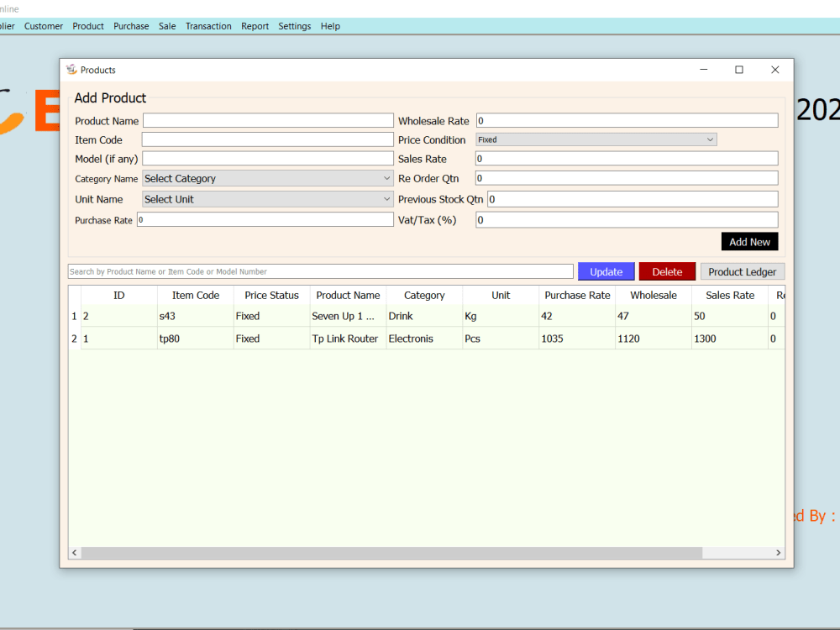Open the Product Ledger
The image size is (840, 630).
click(743, 271)
